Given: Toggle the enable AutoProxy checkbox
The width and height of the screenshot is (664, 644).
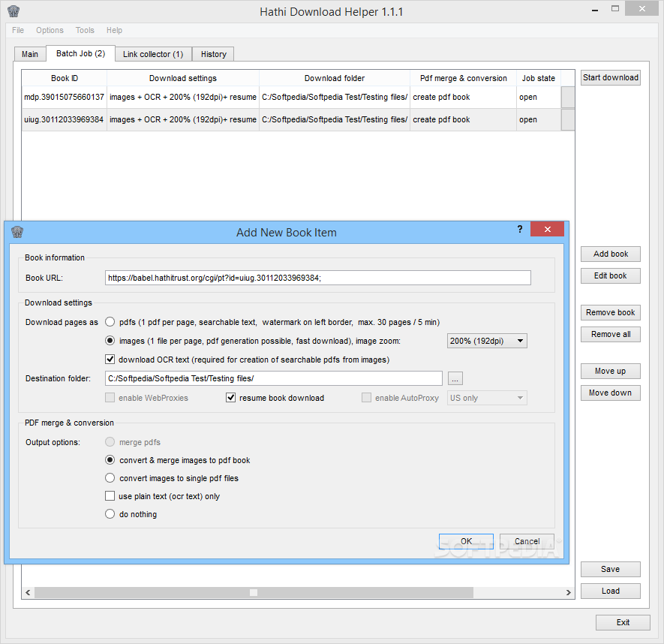Looking at the screenshot, I should coord(366,397).
